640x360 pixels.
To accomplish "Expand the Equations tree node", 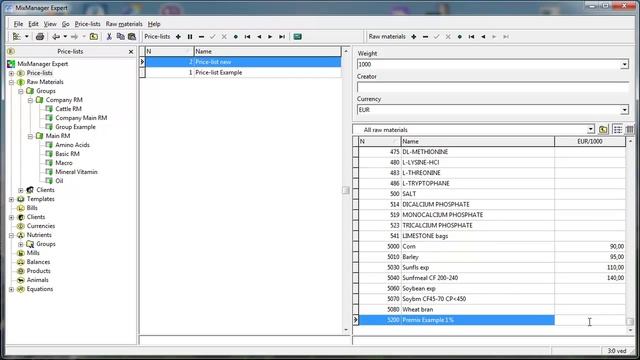I will click(x=11, y=289).
